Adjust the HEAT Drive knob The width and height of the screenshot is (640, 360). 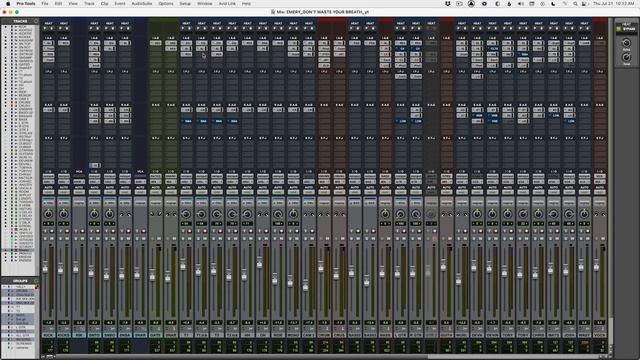pos(626,43)
